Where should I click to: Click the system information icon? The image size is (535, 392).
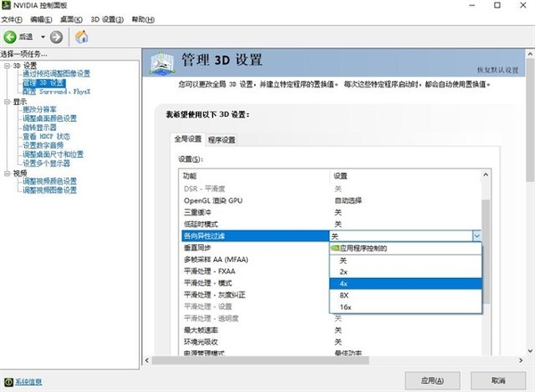(x=9, y=382)
